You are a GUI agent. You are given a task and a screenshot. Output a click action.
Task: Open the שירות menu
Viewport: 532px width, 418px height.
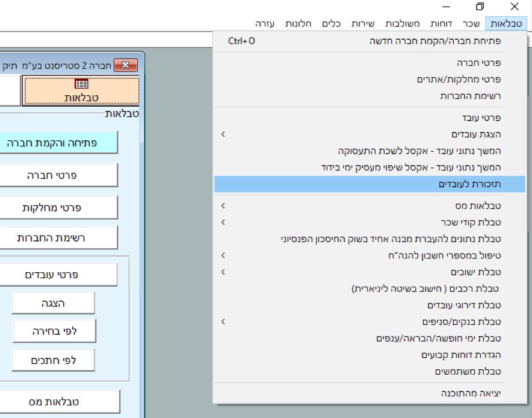pos(363,23)
